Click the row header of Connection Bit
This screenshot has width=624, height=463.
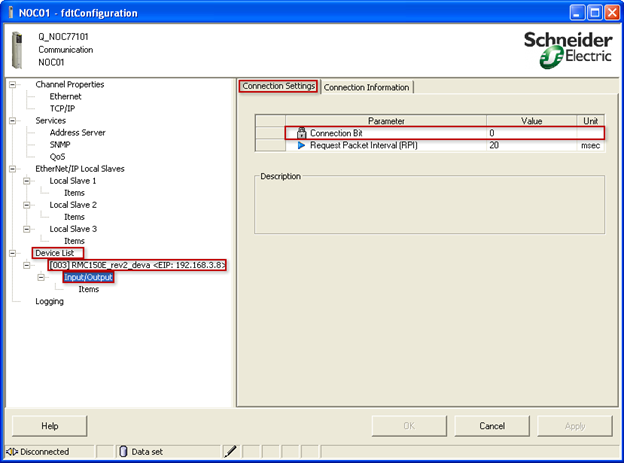point(270,133)
